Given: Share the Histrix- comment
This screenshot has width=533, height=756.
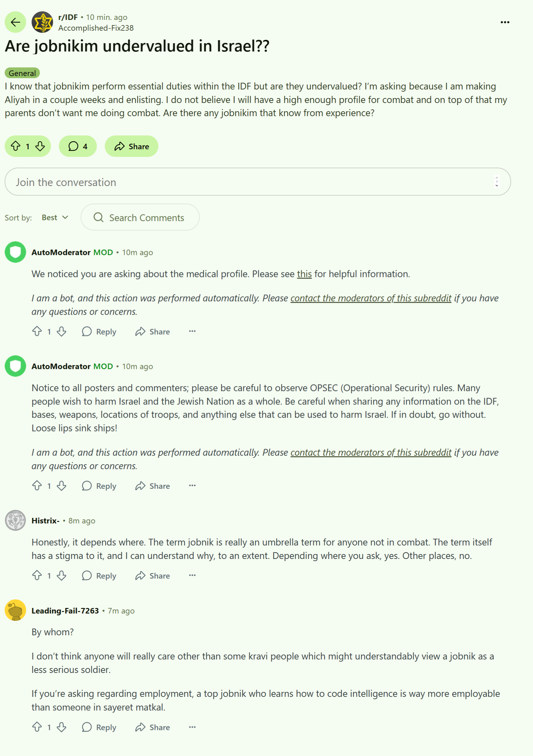Looking at the screenshot, I should 152,576.
